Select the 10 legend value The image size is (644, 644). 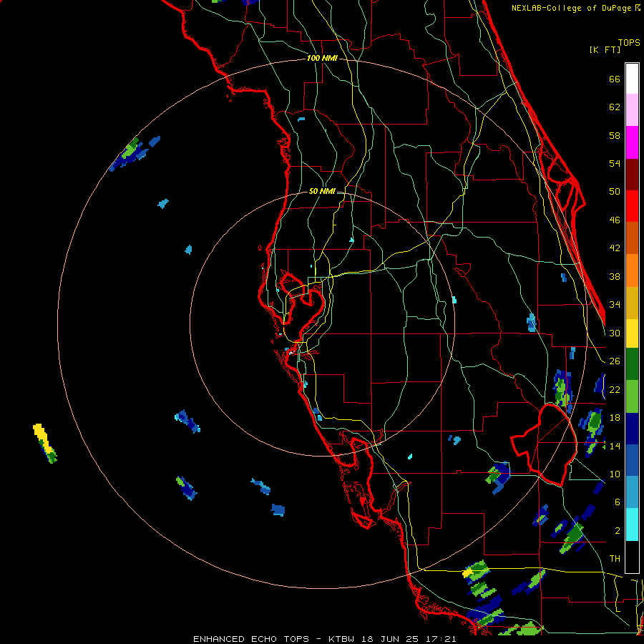(x=615, y=474)
